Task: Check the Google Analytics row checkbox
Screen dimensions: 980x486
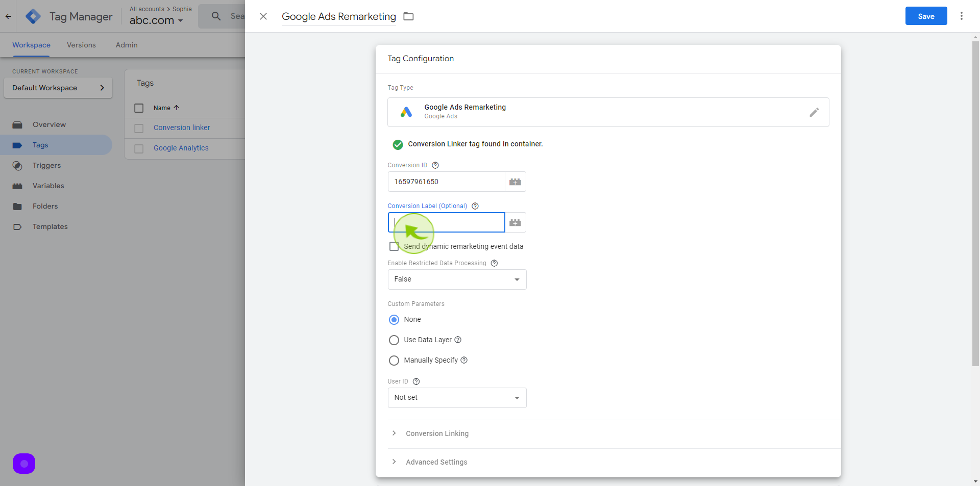Action: (139, 149)
